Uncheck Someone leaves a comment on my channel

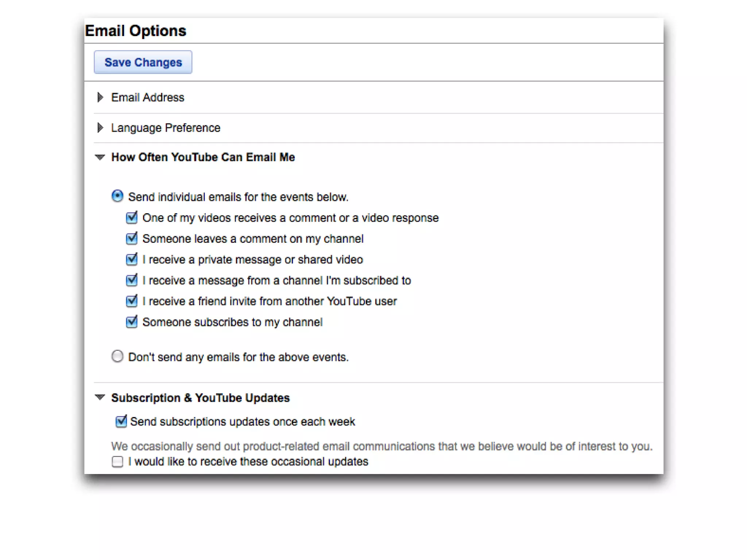tap(132, 238)
